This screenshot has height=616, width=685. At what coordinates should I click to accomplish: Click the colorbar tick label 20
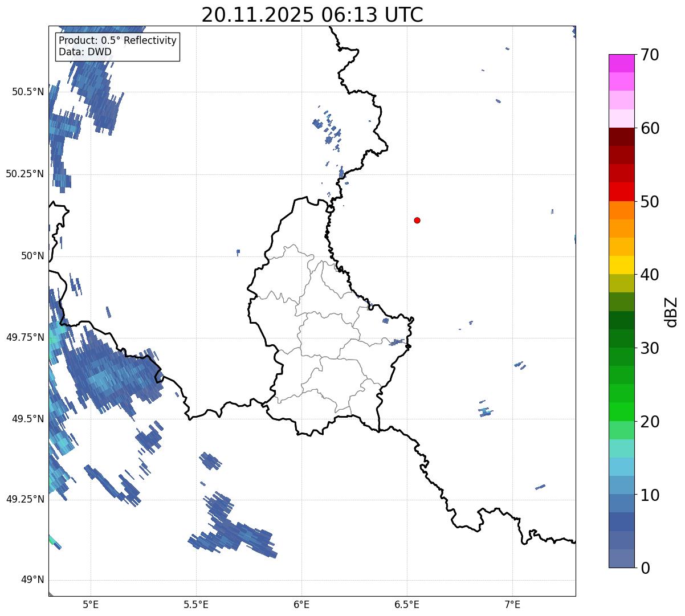650,422
